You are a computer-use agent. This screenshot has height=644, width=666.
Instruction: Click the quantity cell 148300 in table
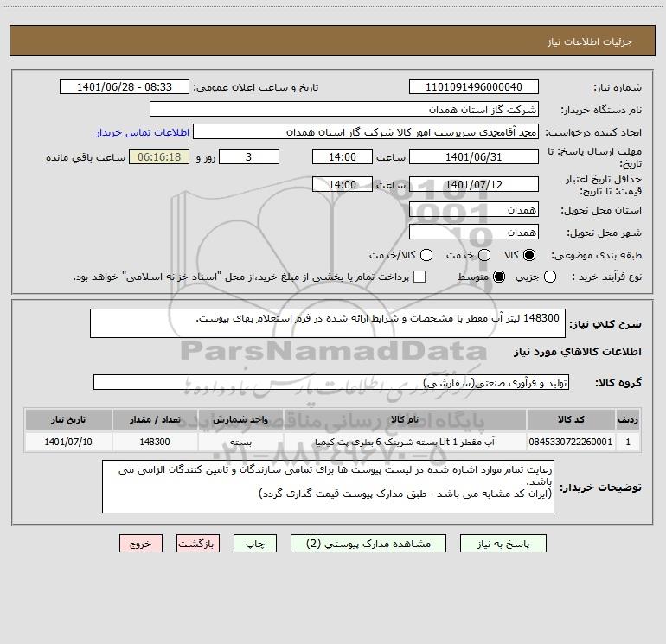click(x=155, y=442)
